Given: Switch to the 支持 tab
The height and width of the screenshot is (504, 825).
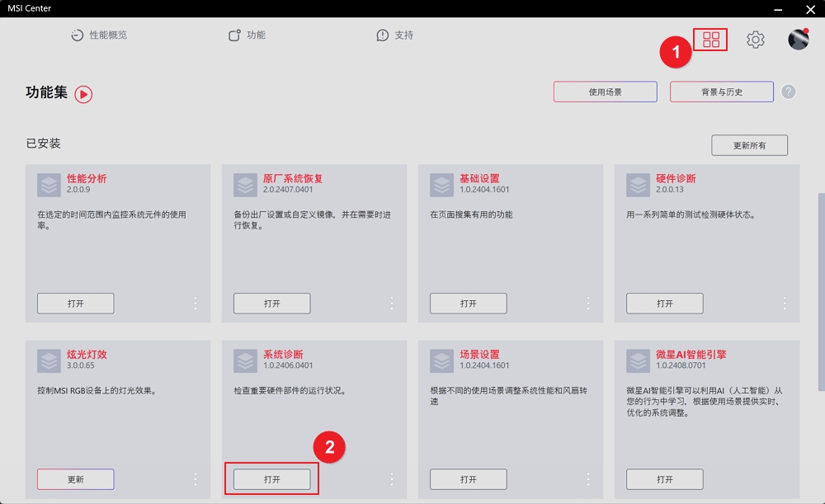Looking at the screenshot, I should [x=395, y=35].
